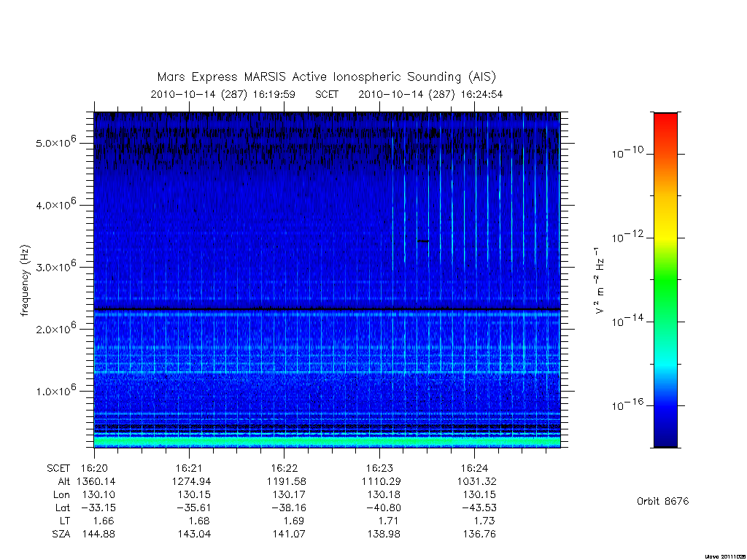
Task: Click altitude value 1274.94
Action: [x=192, y=481]
